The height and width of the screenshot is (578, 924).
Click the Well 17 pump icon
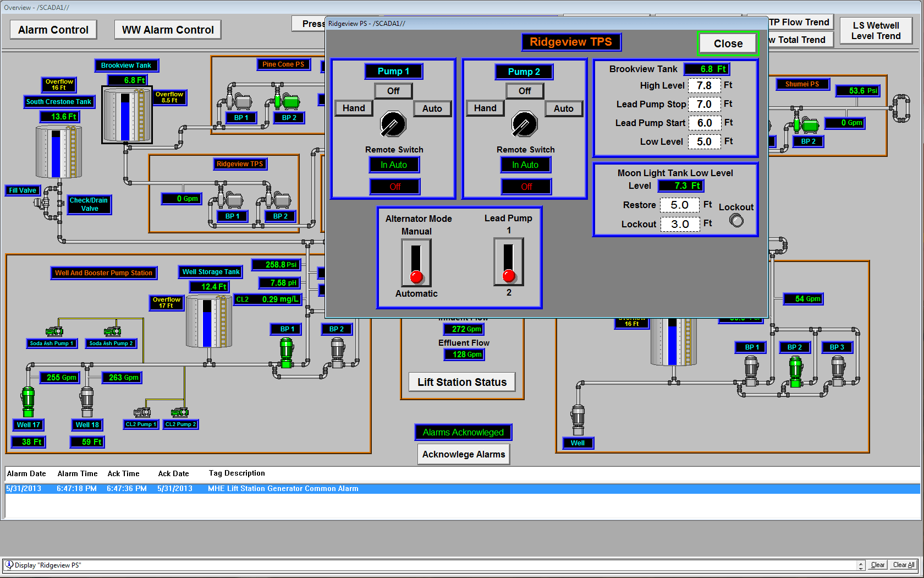[28, 401]
